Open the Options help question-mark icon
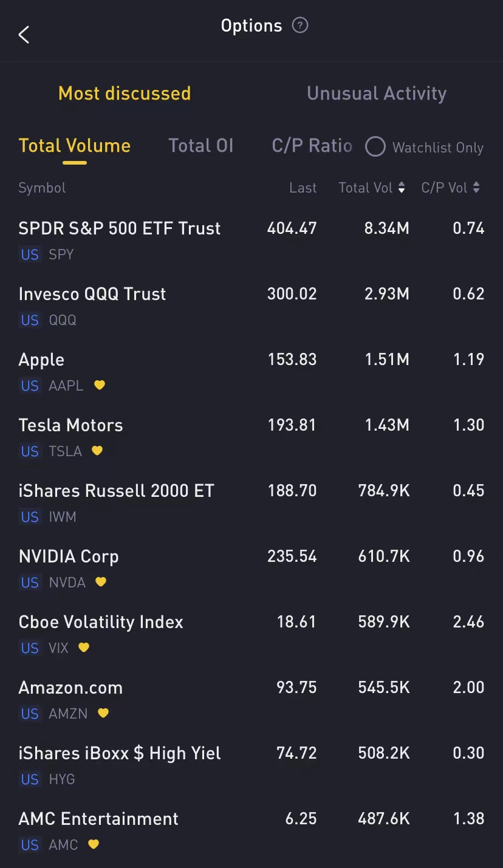 [x=300, y=26]
